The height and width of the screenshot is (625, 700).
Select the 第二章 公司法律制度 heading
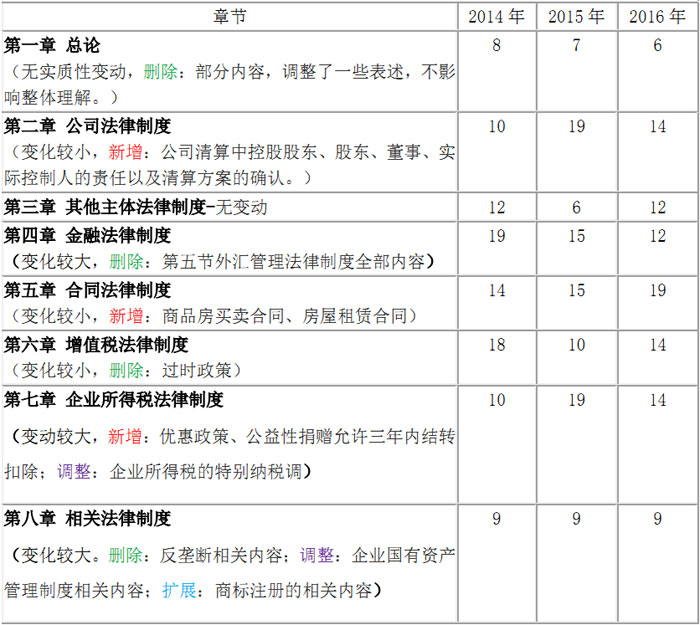point(88,126)
